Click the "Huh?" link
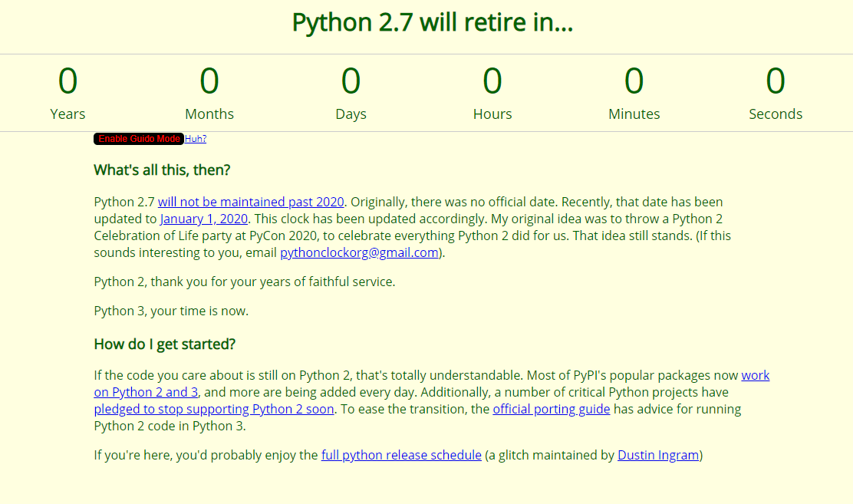Image resolution: width=853 pixels, height=504 pixels. (x=196, y=139)
